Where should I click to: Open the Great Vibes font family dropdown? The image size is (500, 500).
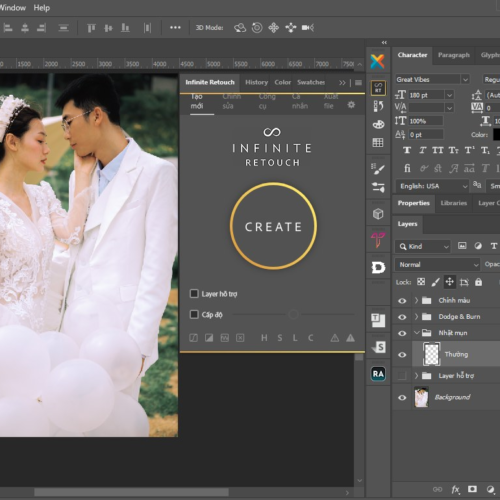coord(465,79)
